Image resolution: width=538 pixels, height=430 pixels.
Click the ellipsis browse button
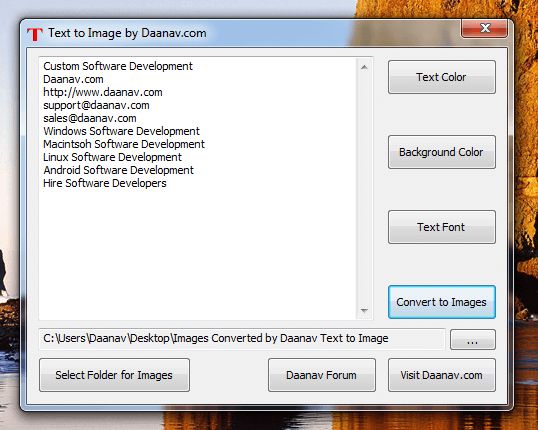coord(472,339)
